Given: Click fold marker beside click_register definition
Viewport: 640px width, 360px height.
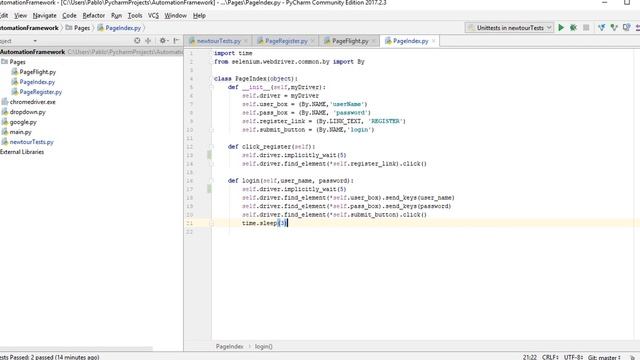Looking at the screenshot, I should pos(211,147).
